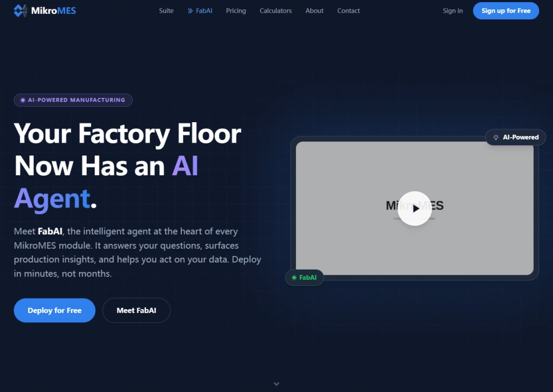The height and width of the screenshot is (392, 553).
Task: Open the Suite nav menu
Action: pos(166,11)
